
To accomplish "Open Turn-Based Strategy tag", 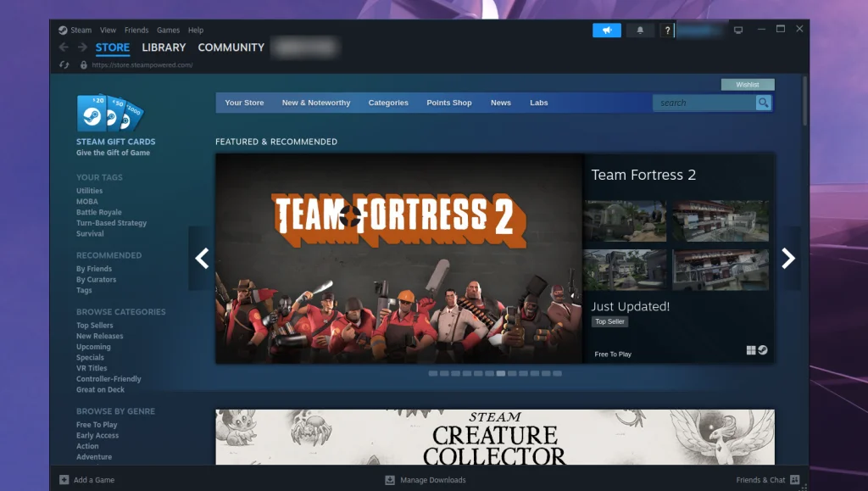I will tap(111, 223).
